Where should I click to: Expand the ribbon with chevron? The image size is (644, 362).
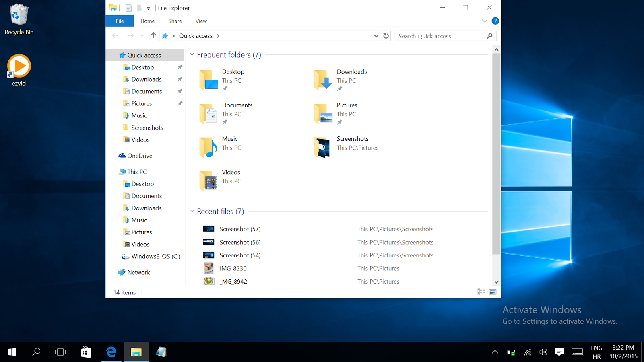pos(485,21)
